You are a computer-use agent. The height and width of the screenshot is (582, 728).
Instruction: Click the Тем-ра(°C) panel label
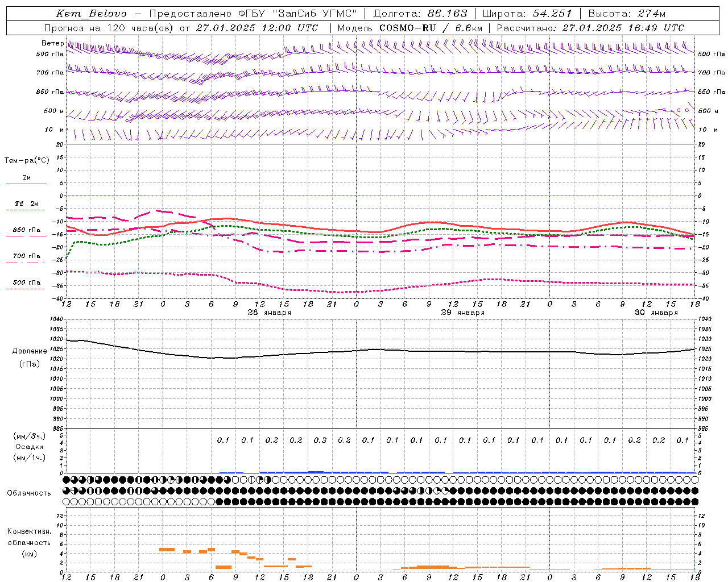click(27, 161)
